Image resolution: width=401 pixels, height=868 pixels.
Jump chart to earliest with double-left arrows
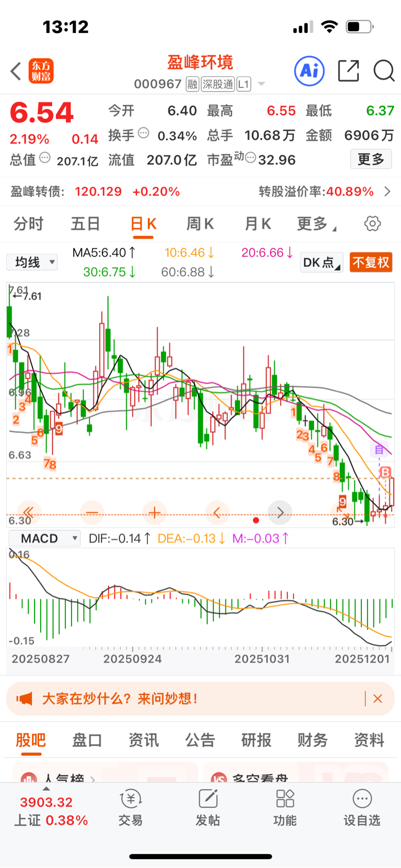(x=29, y=513)
